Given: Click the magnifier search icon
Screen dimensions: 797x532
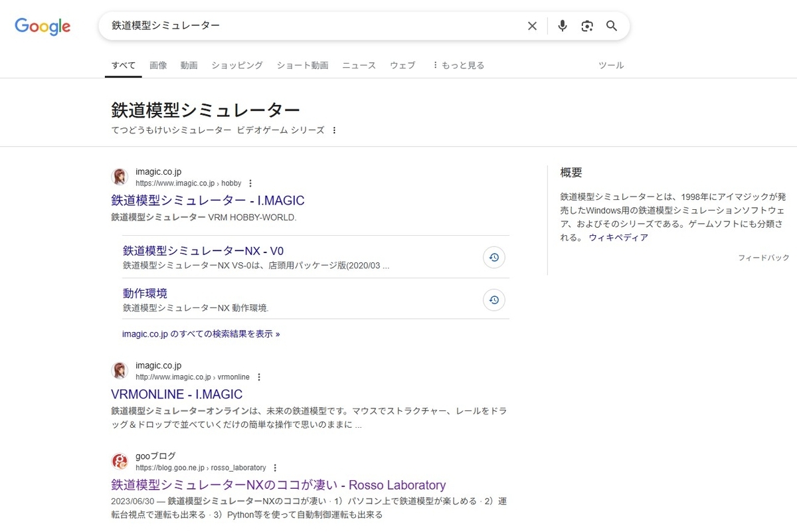Looking at the screenshot, I should coord(612,26).
